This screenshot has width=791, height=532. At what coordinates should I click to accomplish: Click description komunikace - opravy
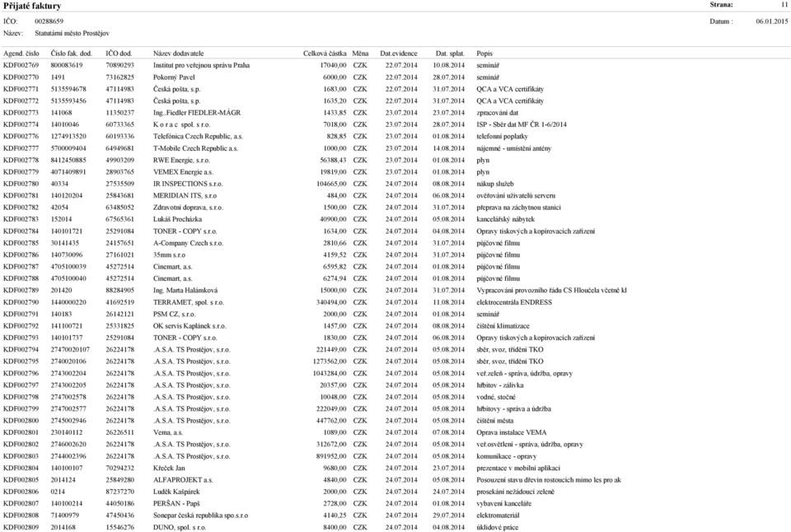[x=507, y=456]
